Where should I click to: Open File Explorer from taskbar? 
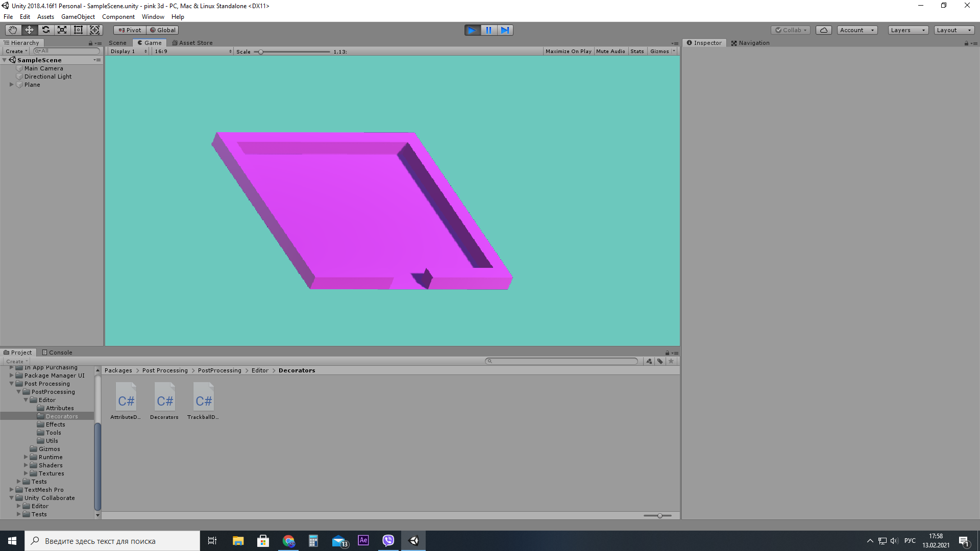click(x=238, y=541)
